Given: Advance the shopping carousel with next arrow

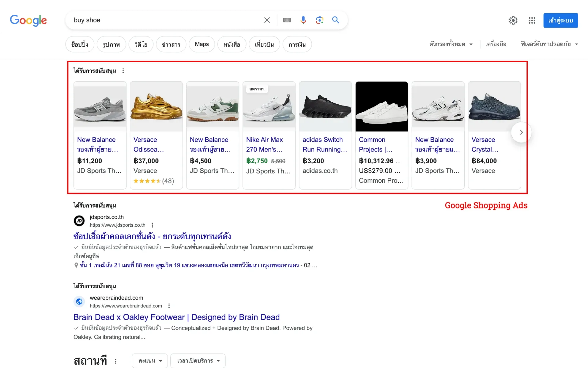Looking at the screenshot, I should (521, 132).
